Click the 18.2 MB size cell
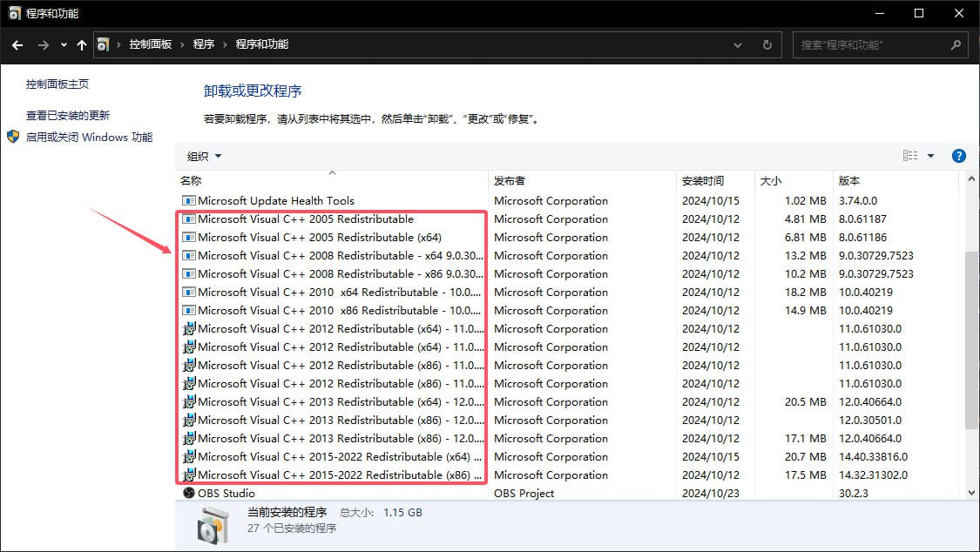Image resolution: width=980 pixels, height=552 pixels. [806, 293]
